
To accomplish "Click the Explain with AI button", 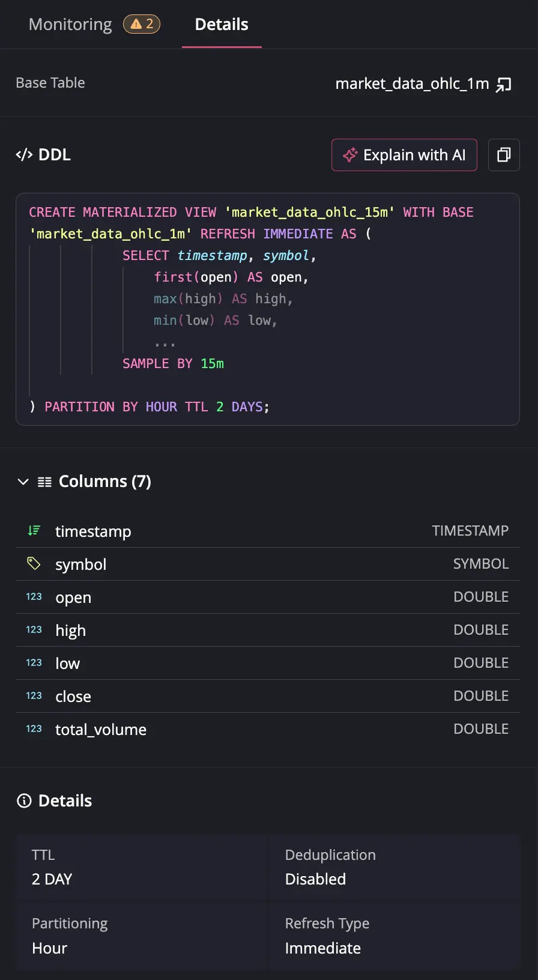I will 403,155.
